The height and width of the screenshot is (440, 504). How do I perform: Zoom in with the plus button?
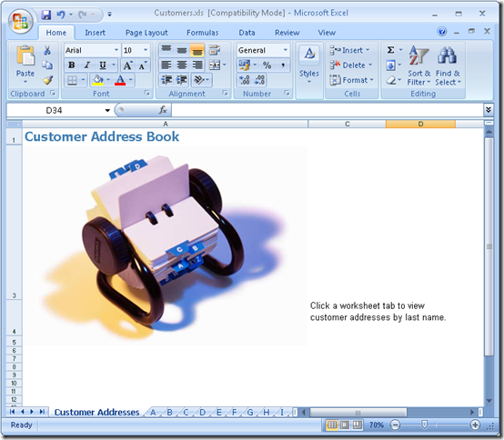(475, 425)
